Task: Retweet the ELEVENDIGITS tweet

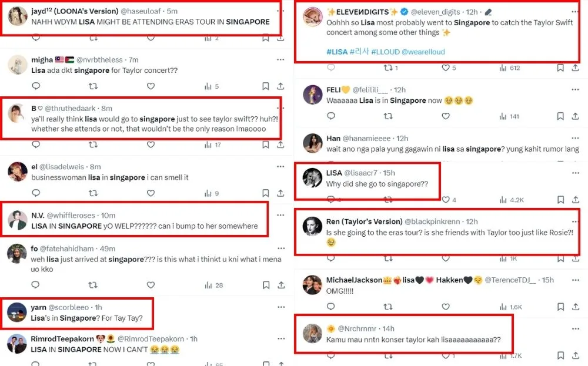Action: tap(387, 68)
